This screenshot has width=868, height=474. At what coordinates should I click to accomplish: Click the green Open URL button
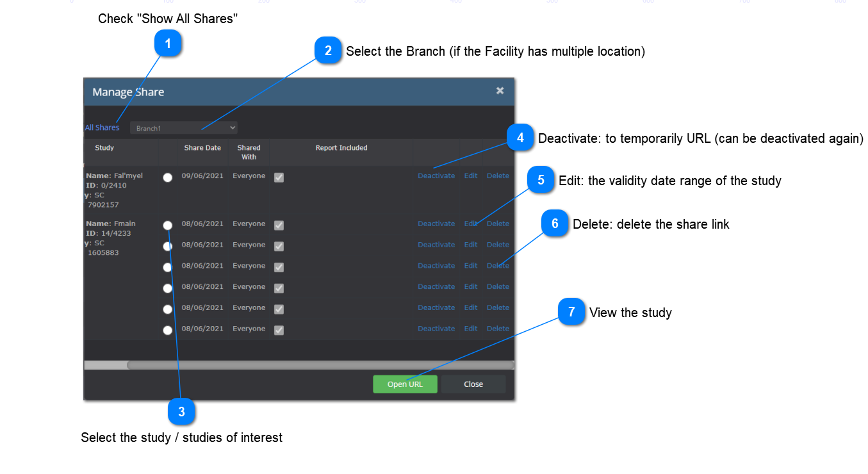(405, 384)
